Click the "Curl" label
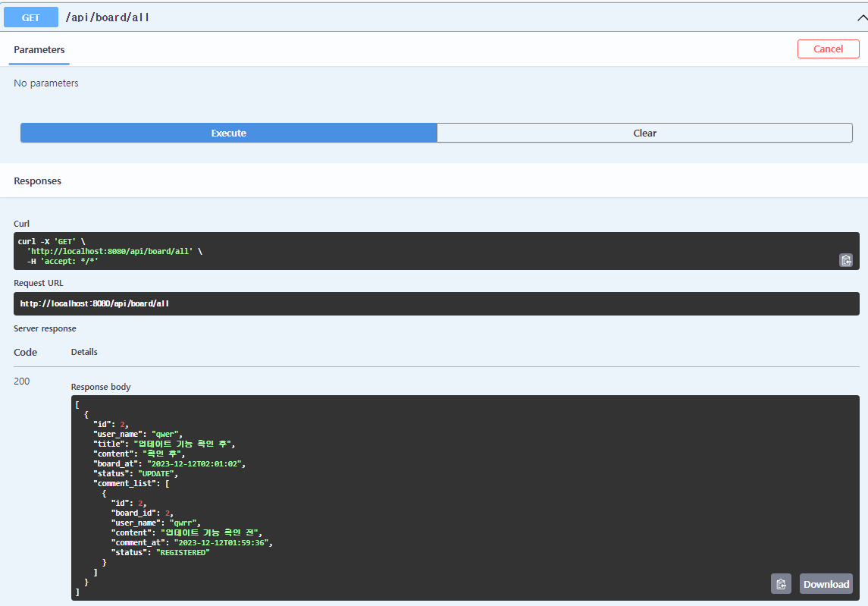This screenshot has width=868, height=606. coord(21,224)
